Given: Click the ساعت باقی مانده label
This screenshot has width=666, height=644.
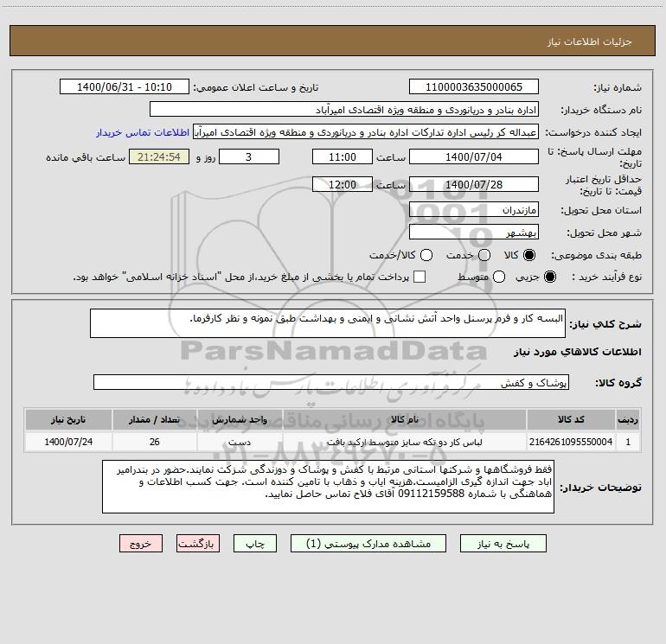Looking at the screenshot, I should [x=86, y=157].
